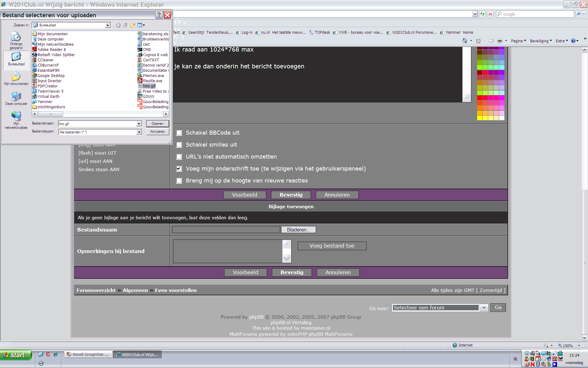Open the zoom level 150% dropdown
The height and width of the screenshot is (368, 588).
point(579,345)
